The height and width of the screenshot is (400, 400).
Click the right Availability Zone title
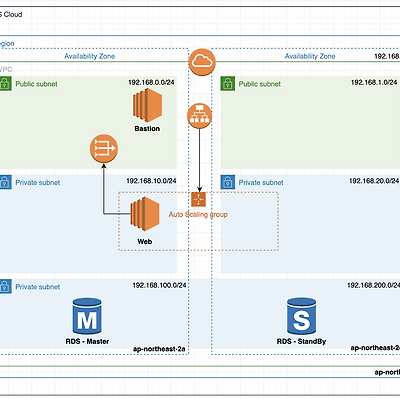[x=310, y=56]
